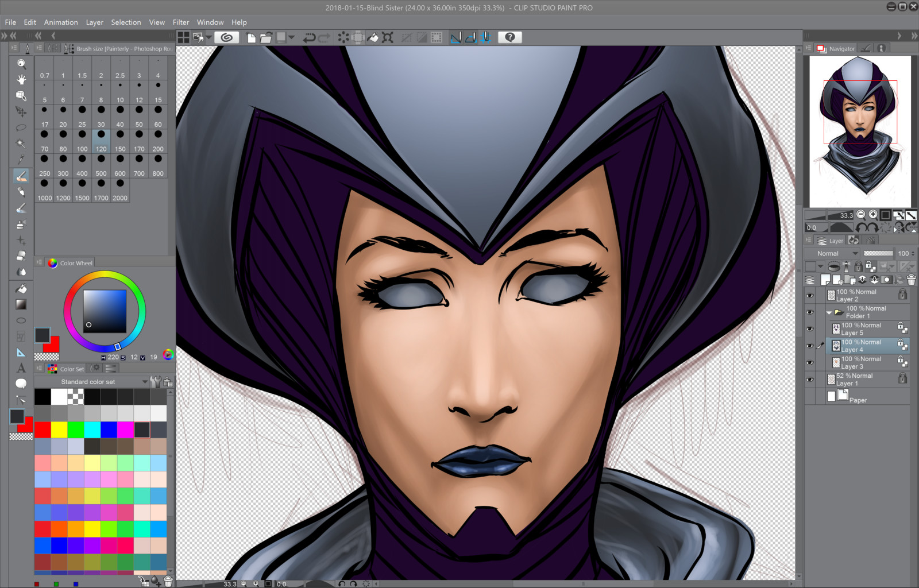Image resolution: width=919 pixels, height=588 pixels.
Task: Open the Filter menu
Action: pyautogui.click(x=181, y=22)
